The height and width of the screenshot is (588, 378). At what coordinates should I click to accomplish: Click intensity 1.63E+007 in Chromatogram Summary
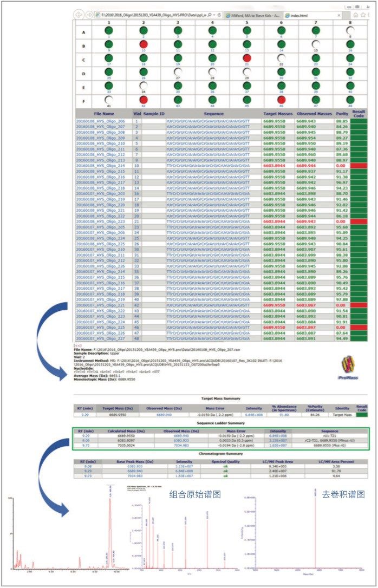[184, 476]
